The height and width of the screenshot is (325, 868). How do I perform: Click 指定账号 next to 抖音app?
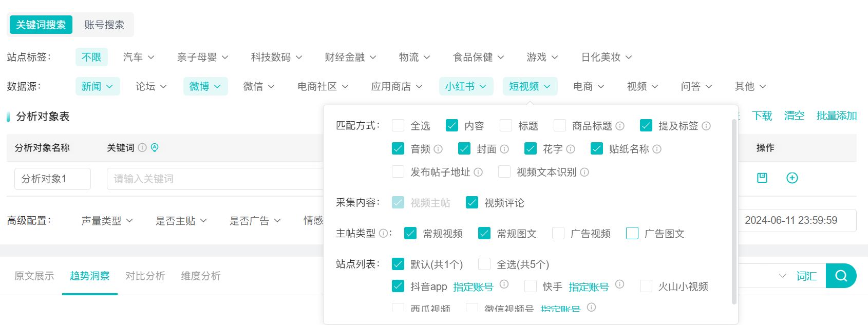[x=473, y=287]
